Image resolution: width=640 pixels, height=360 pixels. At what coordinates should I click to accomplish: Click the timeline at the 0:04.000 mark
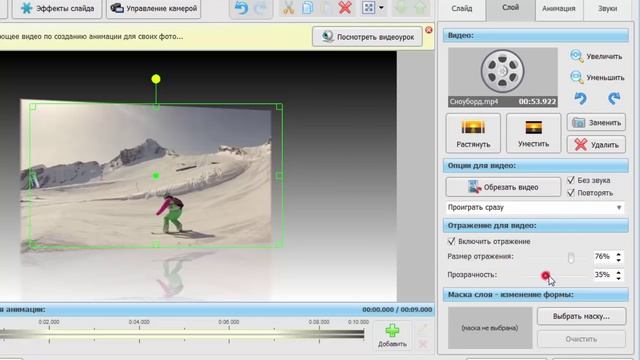139,334
